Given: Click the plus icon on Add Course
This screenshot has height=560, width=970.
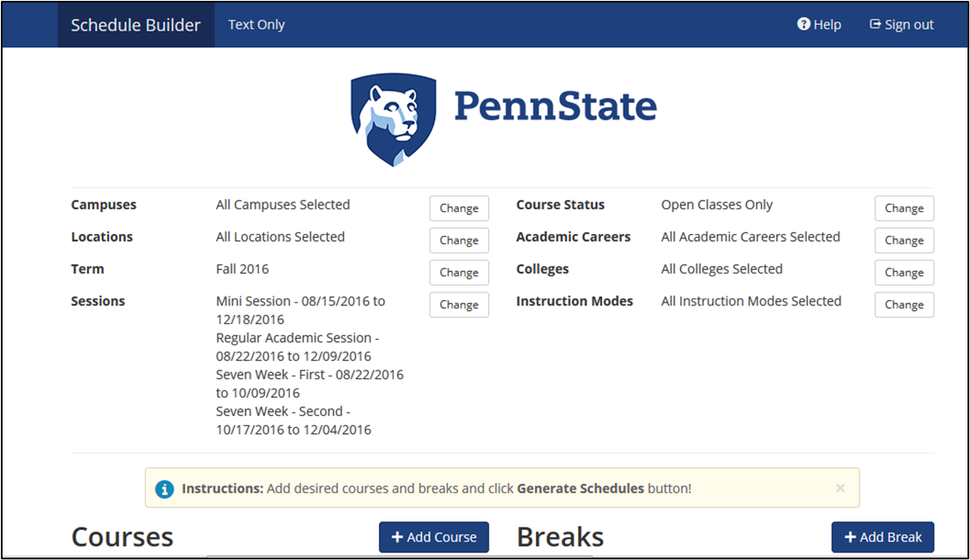Looking at the screenshot, I should [x=397, y=537].
